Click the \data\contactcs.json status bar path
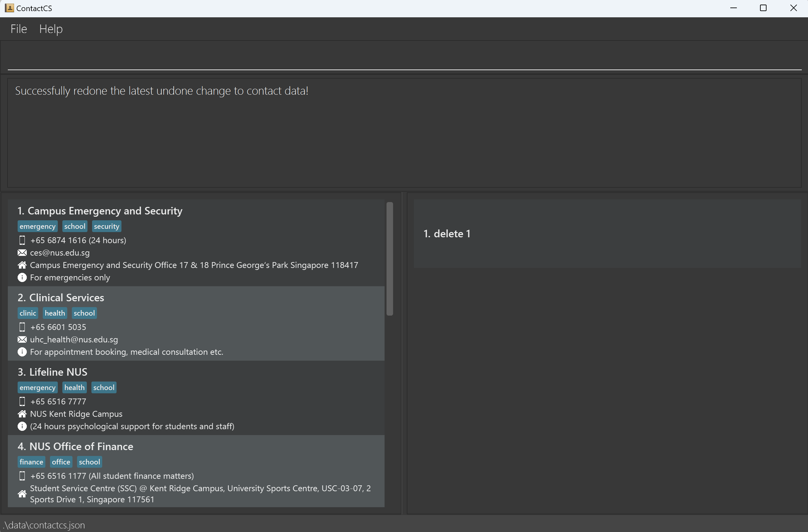The height and width of the screenshot is (532, 808). pyautogui.click(x=44, y=525)
